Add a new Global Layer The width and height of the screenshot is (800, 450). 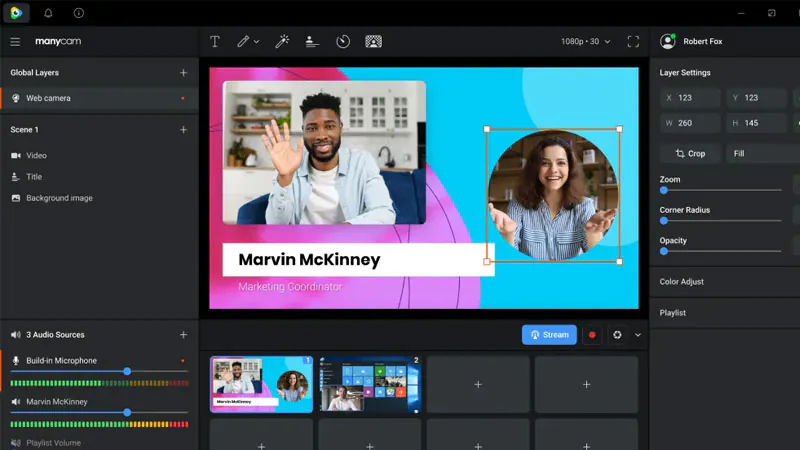[183, 72]
